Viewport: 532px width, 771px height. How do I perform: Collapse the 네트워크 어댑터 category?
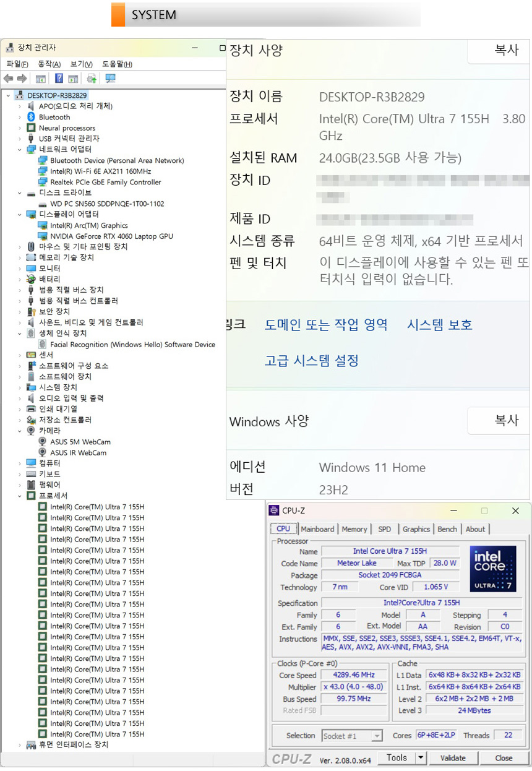pyautogui.click(x=20, y=150)
